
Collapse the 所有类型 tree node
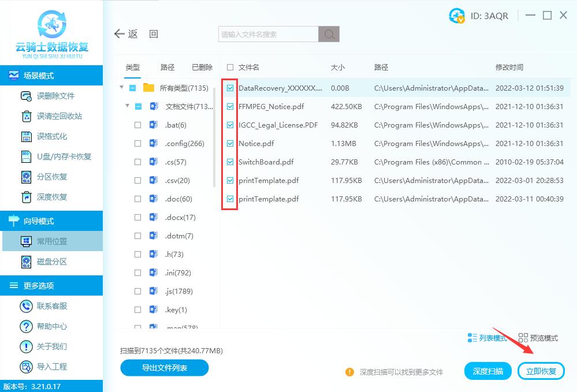click(x=121, y=87)
